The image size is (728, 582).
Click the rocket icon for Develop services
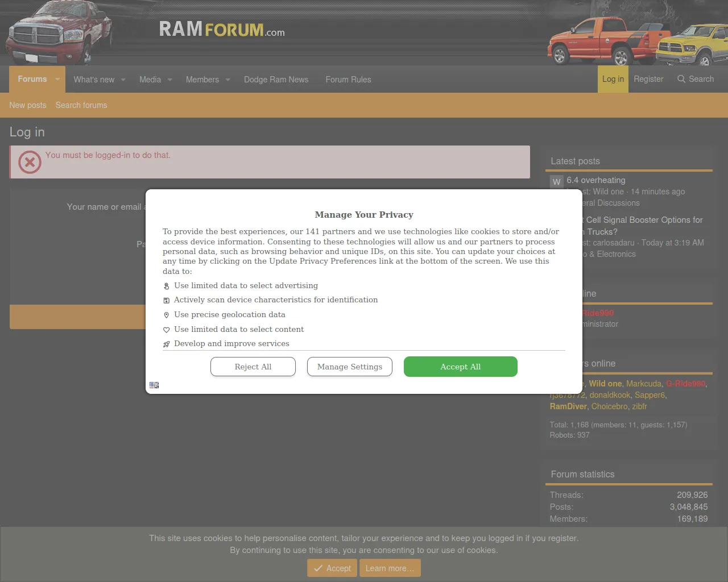pos(167,344)
